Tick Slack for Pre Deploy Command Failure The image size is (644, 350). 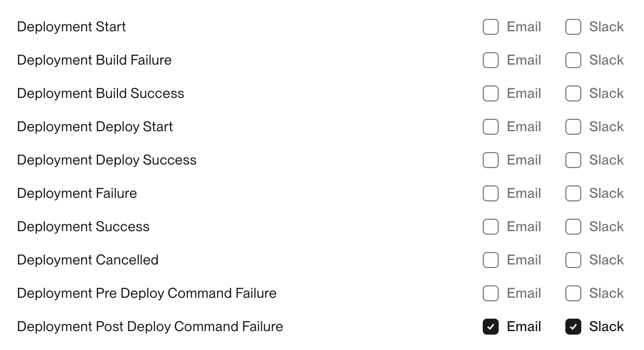573,293
